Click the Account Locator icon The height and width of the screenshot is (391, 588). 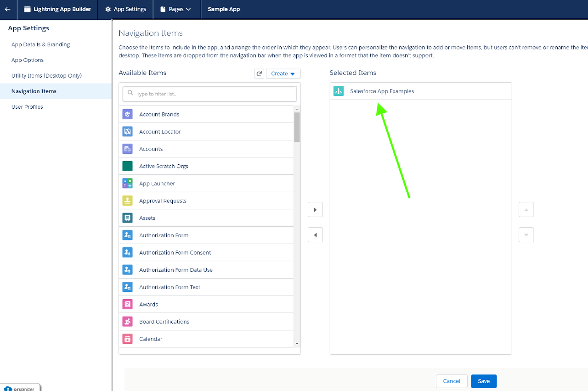click(128, 132)
